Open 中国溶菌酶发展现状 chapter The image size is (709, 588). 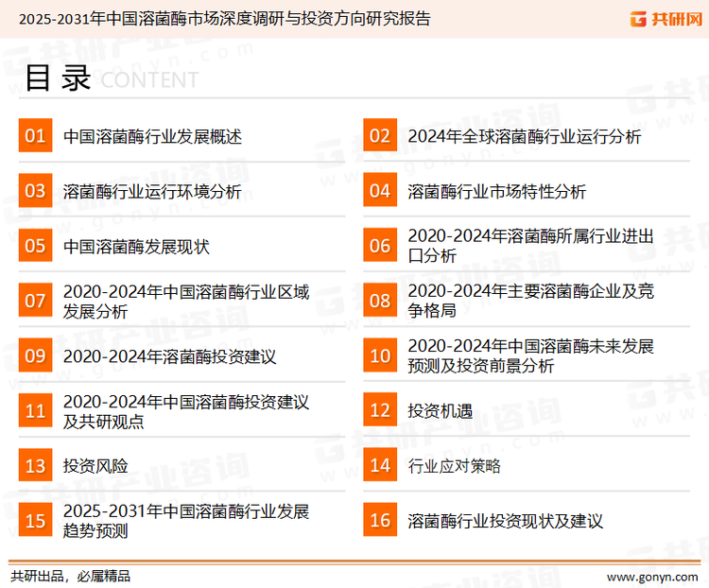point(136,246)
